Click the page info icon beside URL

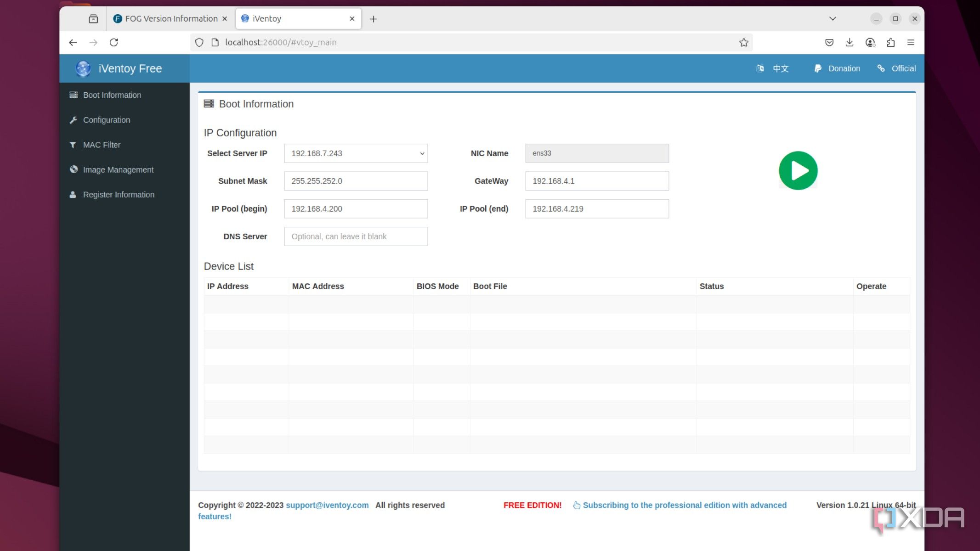(x=215, y=42)
